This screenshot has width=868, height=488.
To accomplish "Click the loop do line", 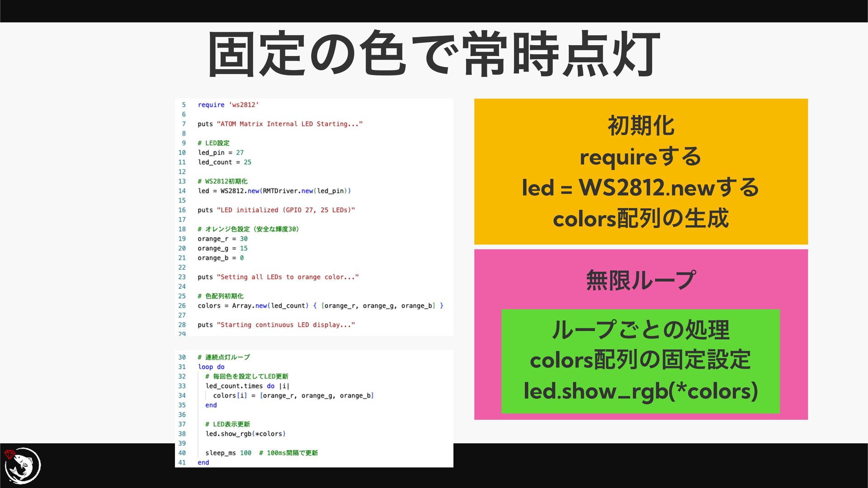I will click(x=211, y=367).
